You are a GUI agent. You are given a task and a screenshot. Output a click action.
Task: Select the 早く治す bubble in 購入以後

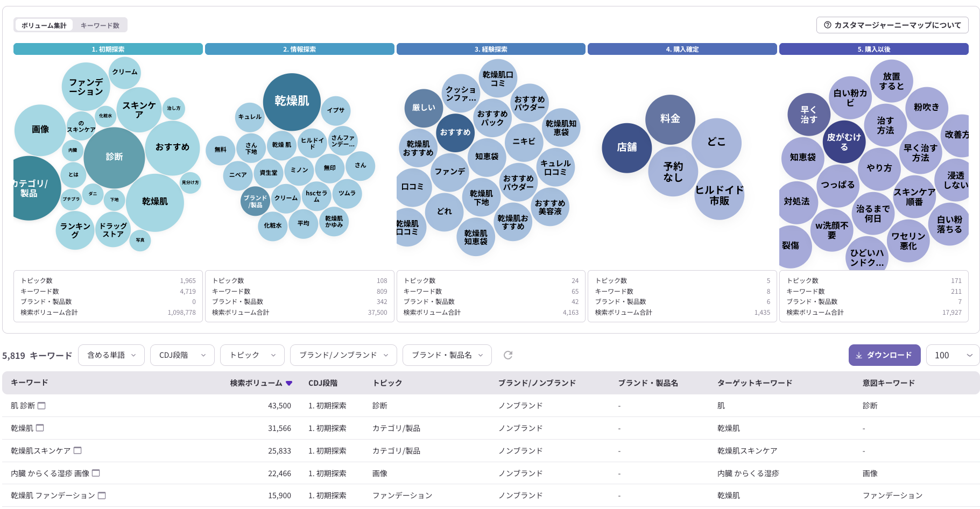(809, 114)
